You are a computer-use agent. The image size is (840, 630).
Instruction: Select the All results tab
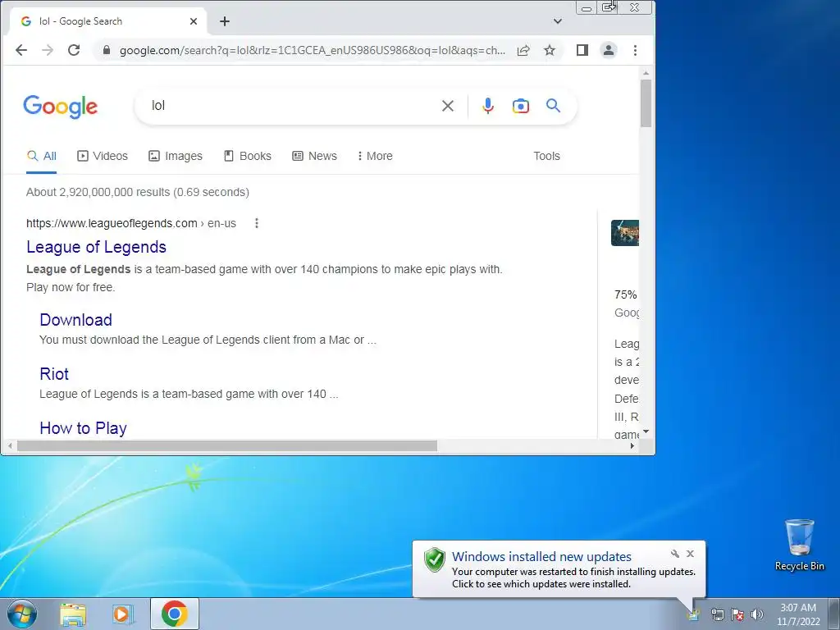point(41,156)
